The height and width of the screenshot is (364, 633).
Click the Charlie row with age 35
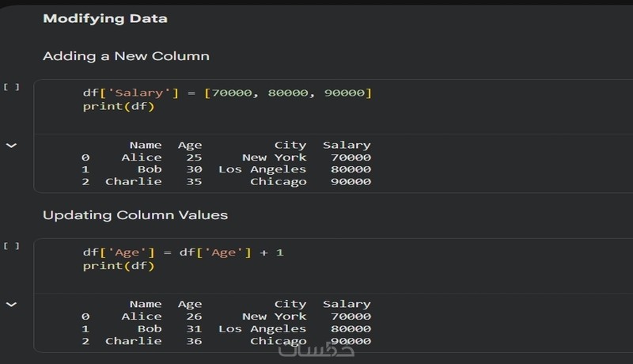click(x=135, y=181)
